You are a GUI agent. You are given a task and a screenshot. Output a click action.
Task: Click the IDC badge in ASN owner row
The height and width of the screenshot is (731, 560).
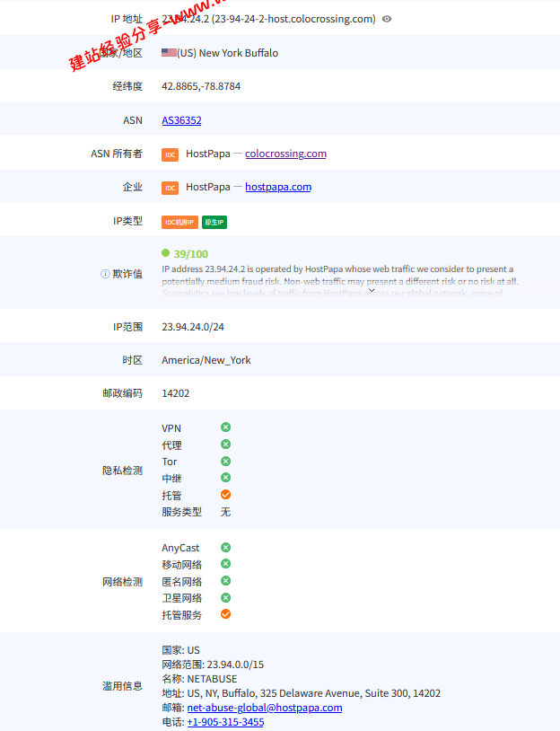point(170,154)
